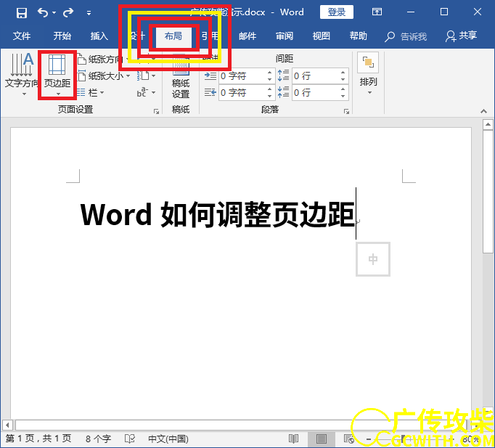Click the vertical scrollbar up arrow
The image size is (495, 448).
click(488, 125)
